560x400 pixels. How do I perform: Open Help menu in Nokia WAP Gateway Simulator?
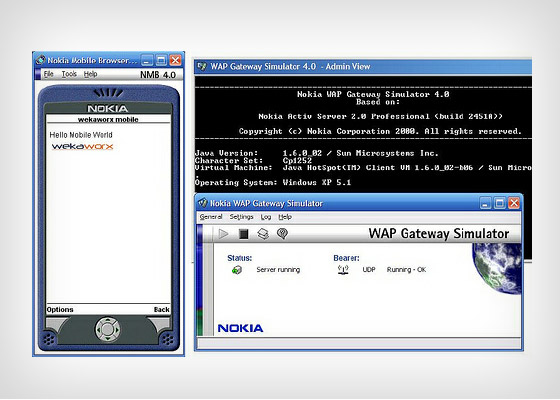(x=285, y=217)
